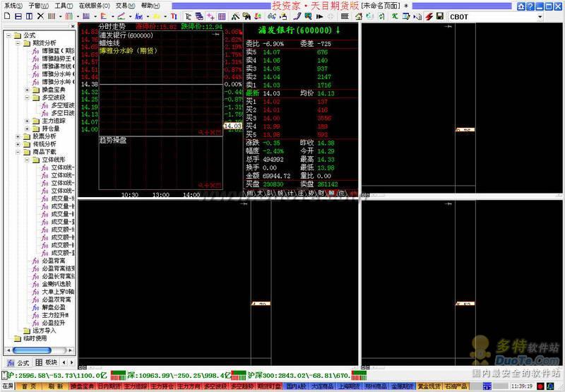
Task: Click the 浦发银行(600000) quote header
Action: coord(299,30)
